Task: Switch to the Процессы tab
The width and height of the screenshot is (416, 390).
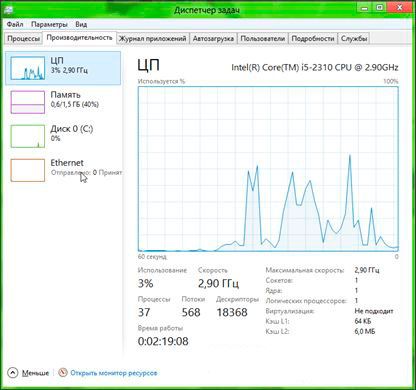Action: 23,39
